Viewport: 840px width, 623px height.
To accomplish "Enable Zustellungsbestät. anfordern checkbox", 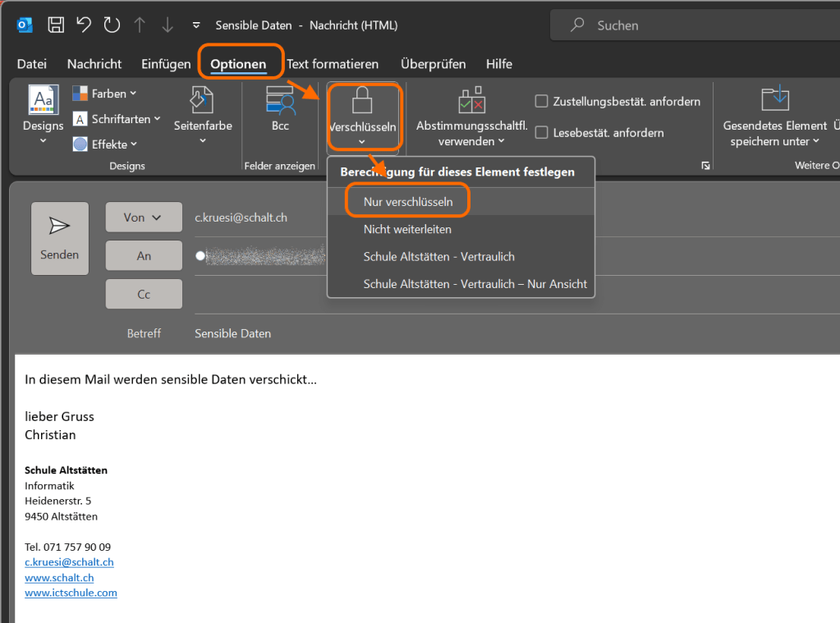I will click(x=542, y=102).
